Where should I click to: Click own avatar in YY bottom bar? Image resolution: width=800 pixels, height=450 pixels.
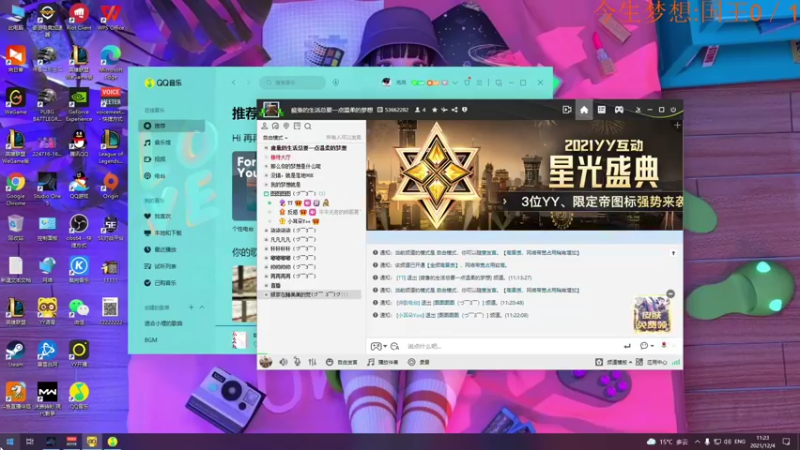[265, 361]
